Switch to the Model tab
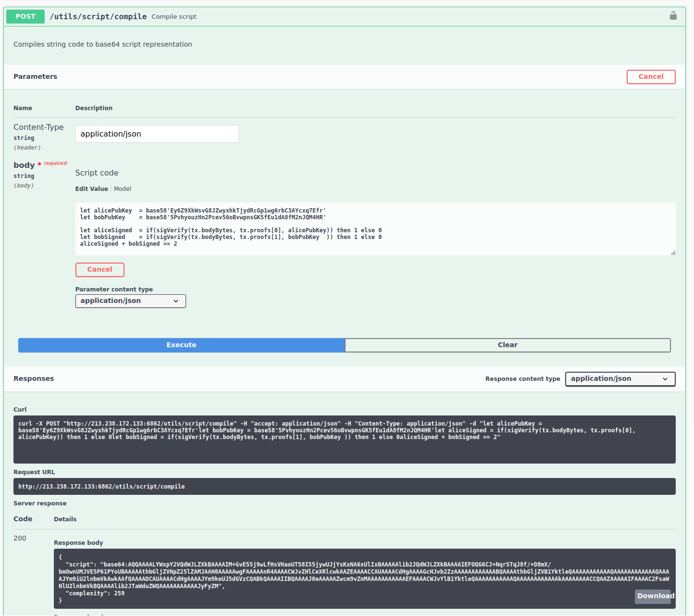Screen dimensions: 694x616 (x=123, y=189)
